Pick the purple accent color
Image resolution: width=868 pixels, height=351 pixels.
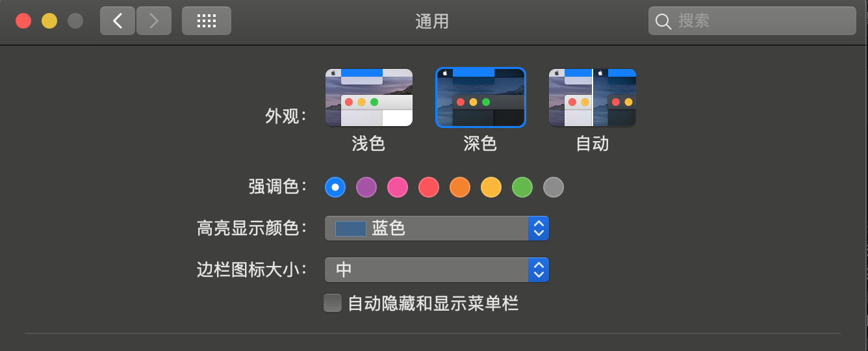pyautogui.click(x=366, y=187)
